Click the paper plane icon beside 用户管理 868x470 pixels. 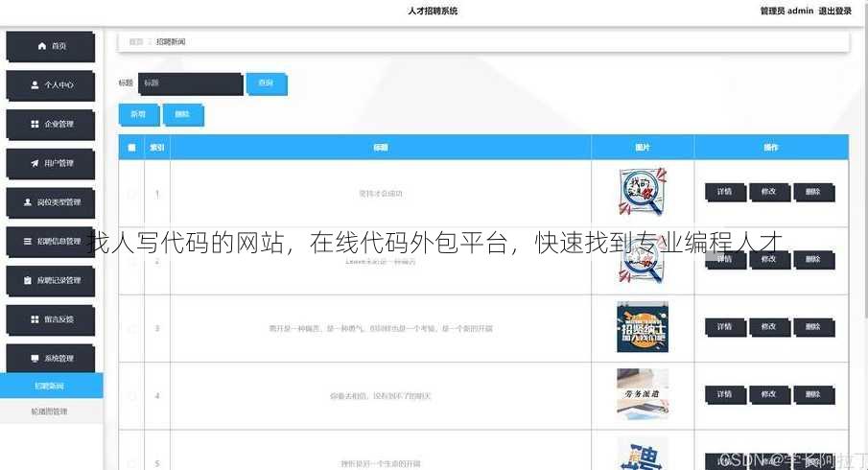[35, 163]
